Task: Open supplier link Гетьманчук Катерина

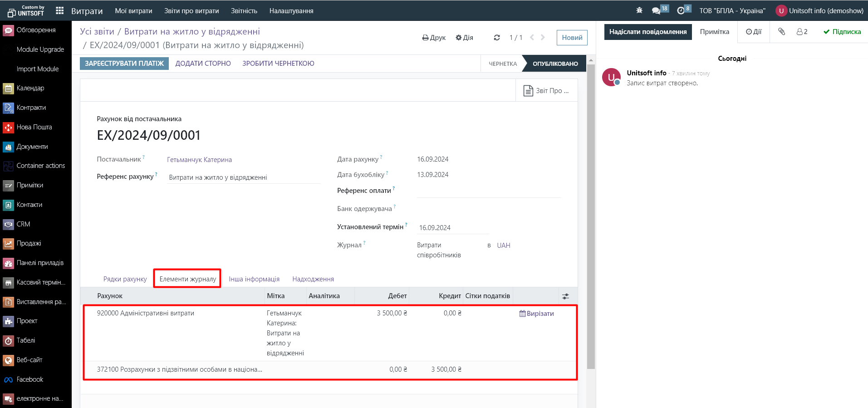Action: click(x=199, y=160)
